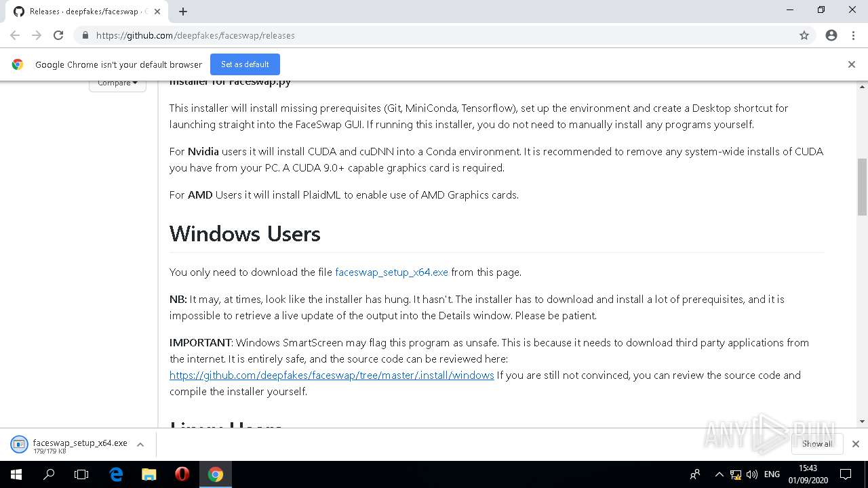Open the People icon in the system tray
The image size is (868, 488).
click(x=695, y=474)
